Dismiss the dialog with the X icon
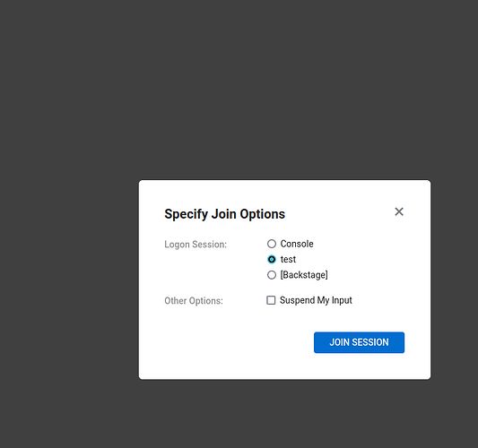The image size is (478, 448). click(399, 211)
